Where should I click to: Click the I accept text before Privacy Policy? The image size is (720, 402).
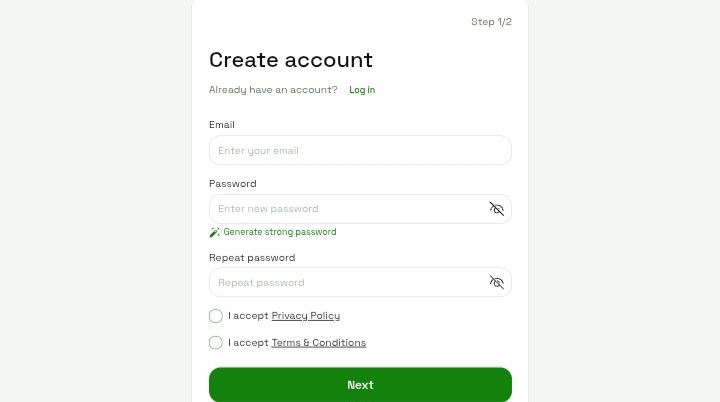pos(248,316)
